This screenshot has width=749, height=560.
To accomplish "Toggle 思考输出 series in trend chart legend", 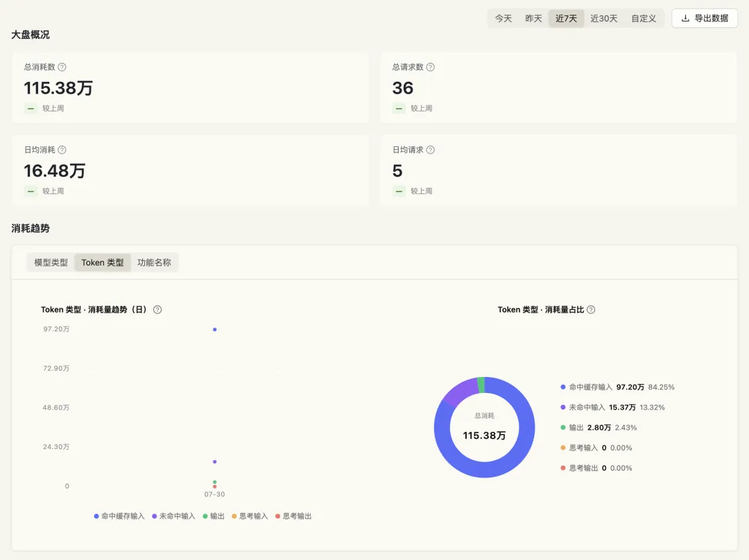I will click(x=293, y=516).
